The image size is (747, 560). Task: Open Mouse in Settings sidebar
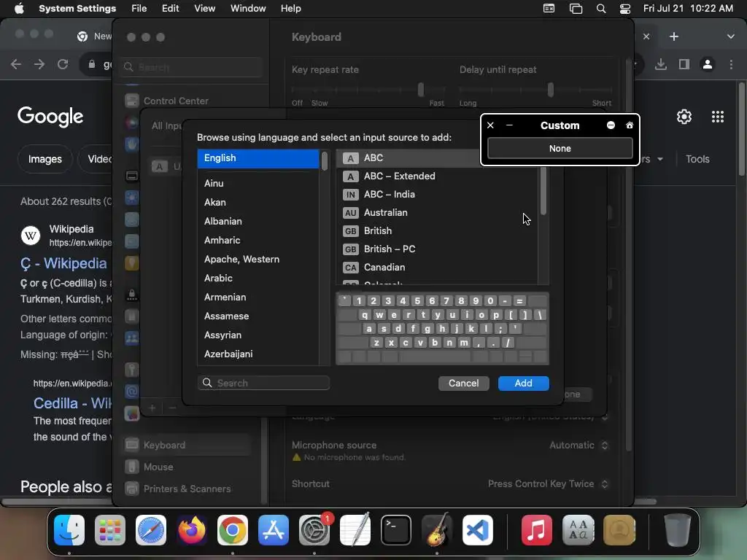(187, 467)
